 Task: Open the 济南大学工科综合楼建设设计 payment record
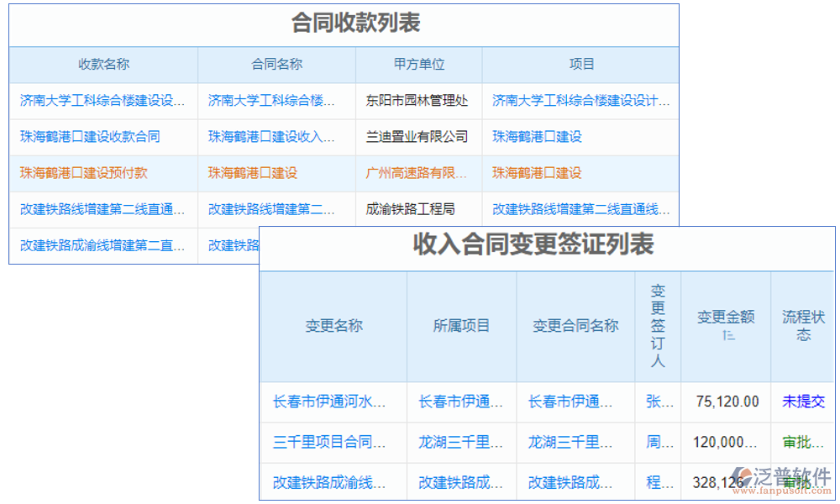(102, 101)
